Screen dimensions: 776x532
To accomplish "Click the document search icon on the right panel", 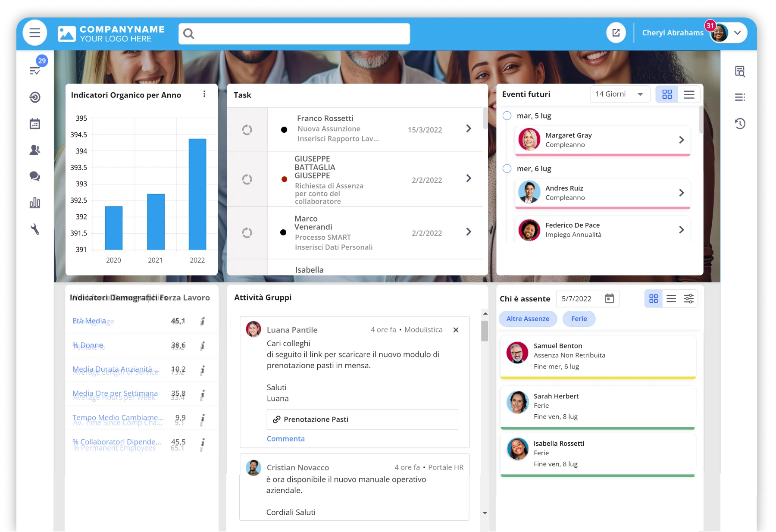I will (740, 72).
